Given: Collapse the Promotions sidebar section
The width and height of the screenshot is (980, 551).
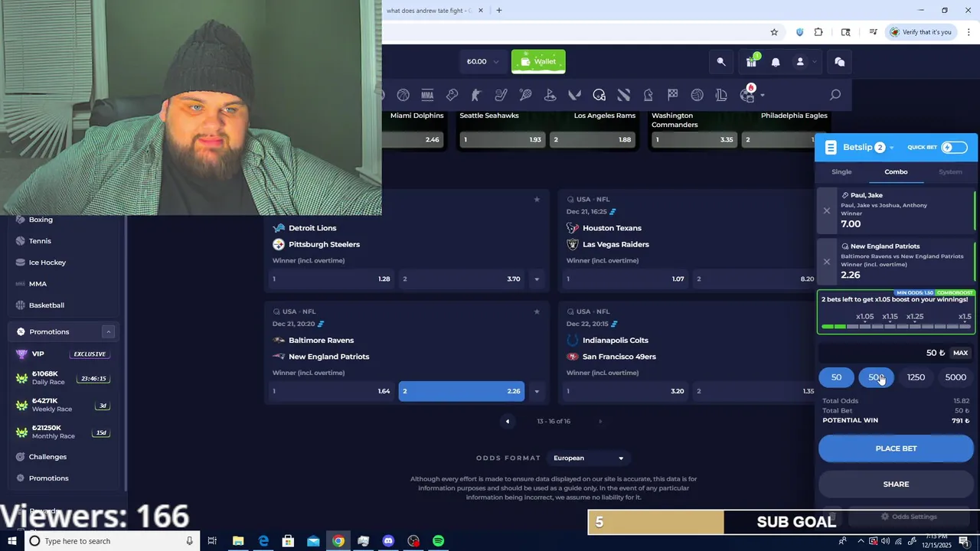Looking at the screenshot, I should (108, 331).
